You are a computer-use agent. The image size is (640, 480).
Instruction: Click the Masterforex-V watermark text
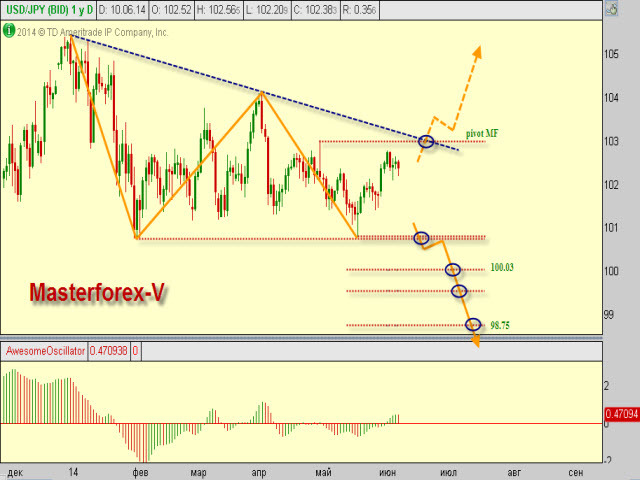pyautogui.click(x=97, y=292)
